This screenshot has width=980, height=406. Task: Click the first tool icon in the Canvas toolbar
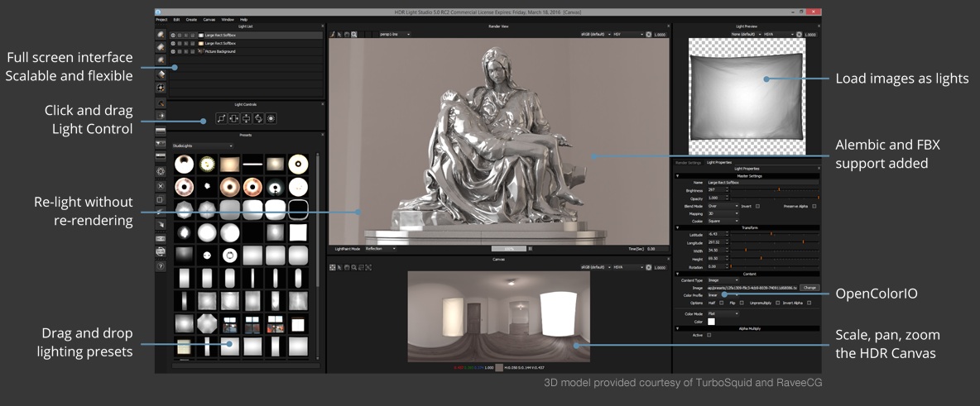click(x=333, y=267)
